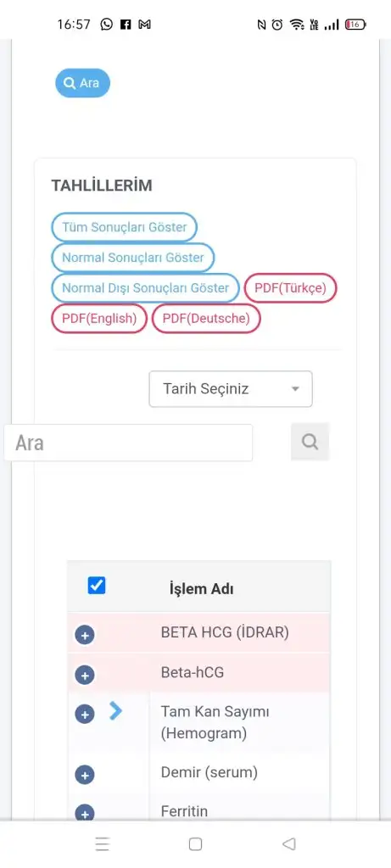Screen dimensions: 391x868
Task: Focus the Ara search text field
Action: pyautogui.click(x=128, y=442)
